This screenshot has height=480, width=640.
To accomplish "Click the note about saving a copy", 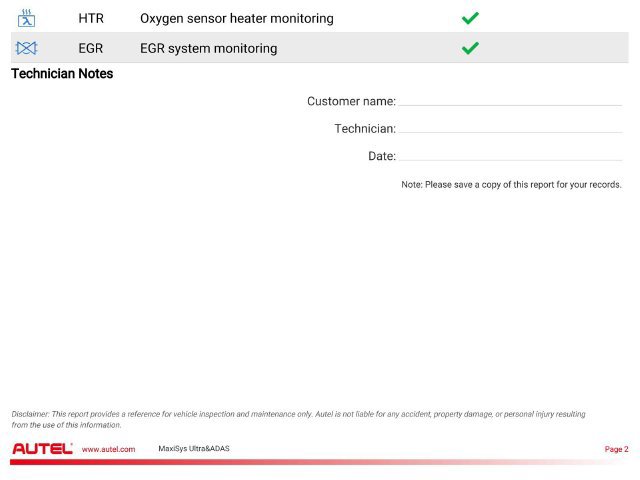I will pyautogui.click(x=511, y=184).
